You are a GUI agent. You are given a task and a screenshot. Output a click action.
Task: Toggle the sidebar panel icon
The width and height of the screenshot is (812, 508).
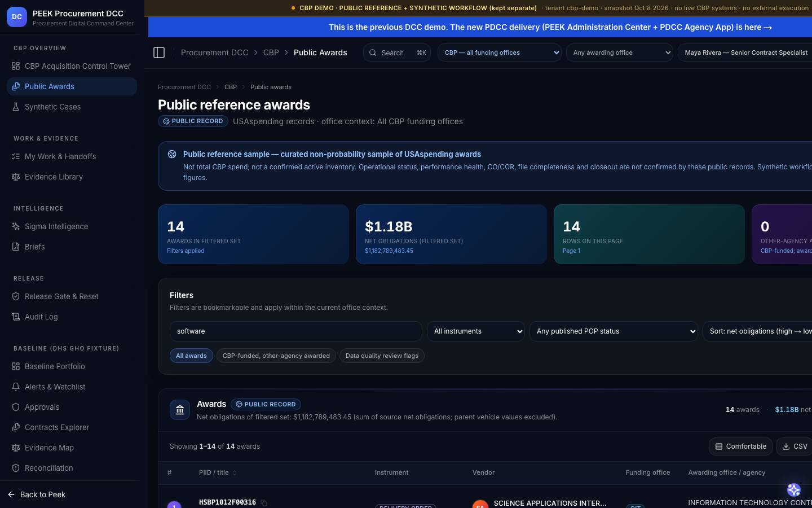coord(159,52)
